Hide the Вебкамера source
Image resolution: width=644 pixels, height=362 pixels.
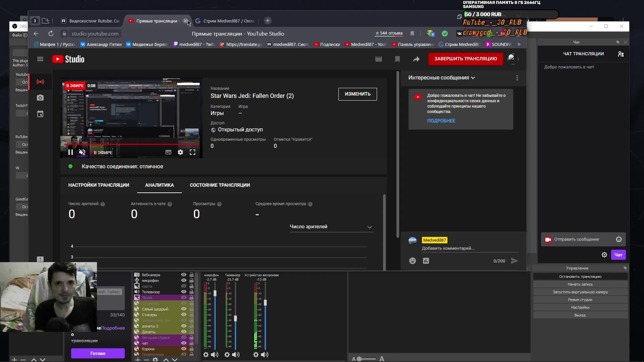pyautogui.click(x=184, y=275)
